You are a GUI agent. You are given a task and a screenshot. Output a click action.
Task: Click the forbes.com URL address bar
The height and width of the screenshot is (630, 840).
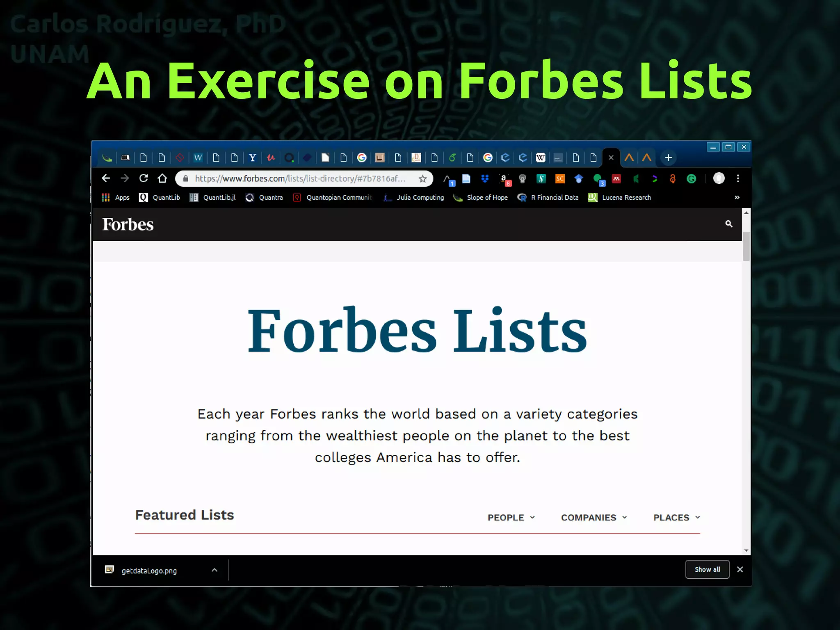tap(300, 178)
